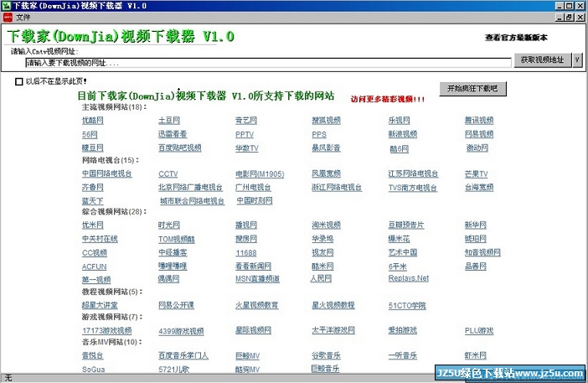Open the Replays.Net link
588x383 pixels.
[409, 278]
